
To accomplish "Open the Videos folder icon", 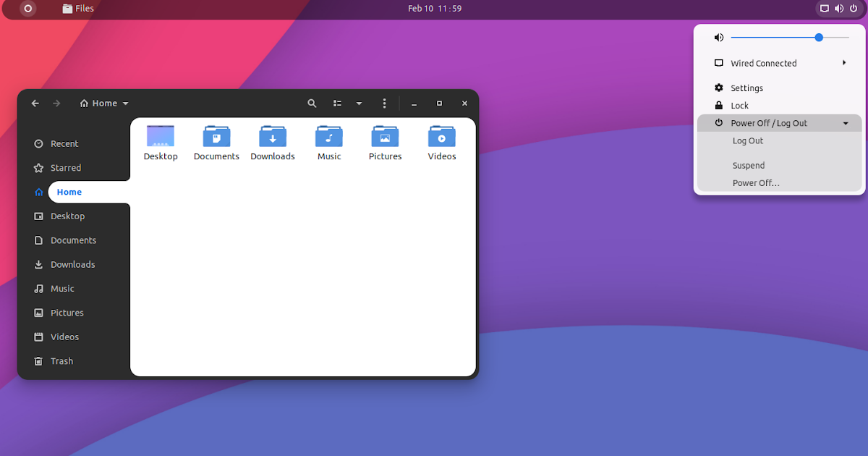I will [442, 136].
